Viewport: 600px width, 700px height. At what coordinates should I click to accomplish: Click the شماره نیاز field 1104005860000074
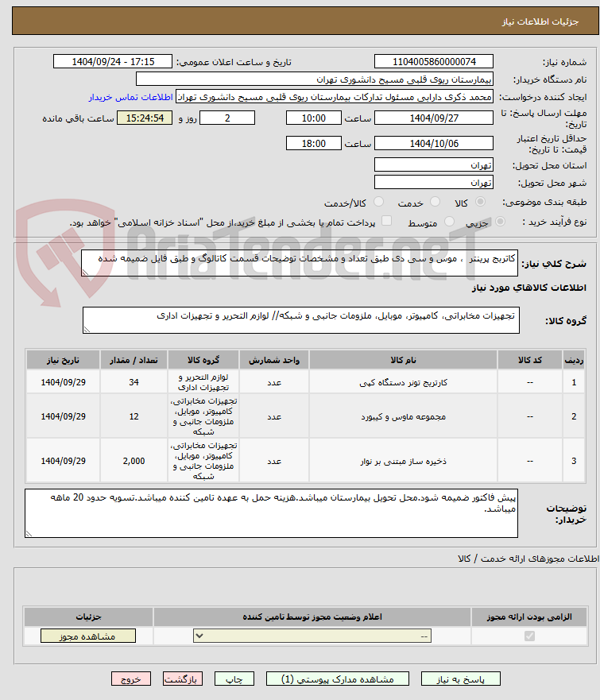click(433, 62)
